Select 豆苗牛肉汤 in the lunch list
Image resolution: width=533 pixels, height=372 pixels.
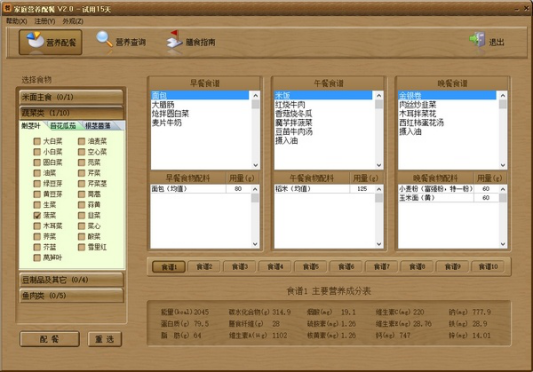pos(323,132)
